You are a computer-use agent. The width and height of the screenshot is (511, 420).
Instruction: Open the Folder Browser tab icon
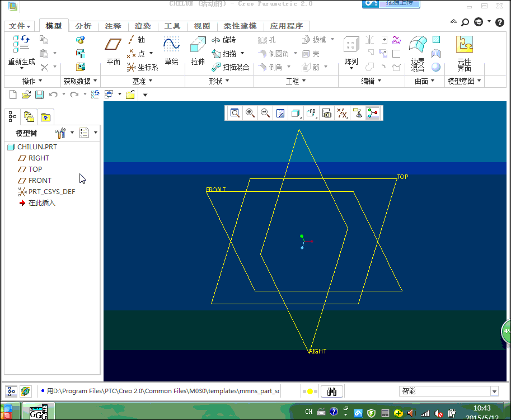[x=29, y=116]
